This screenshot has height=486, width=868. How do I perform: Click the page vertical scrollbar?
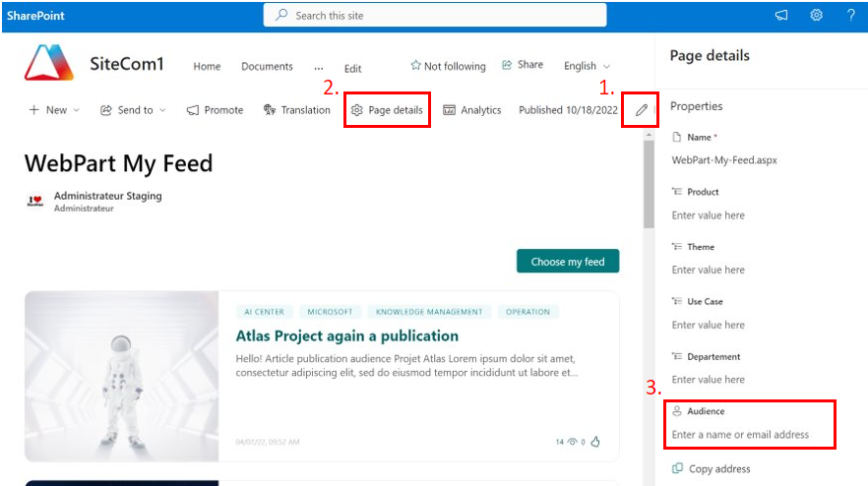click(649, 184)
